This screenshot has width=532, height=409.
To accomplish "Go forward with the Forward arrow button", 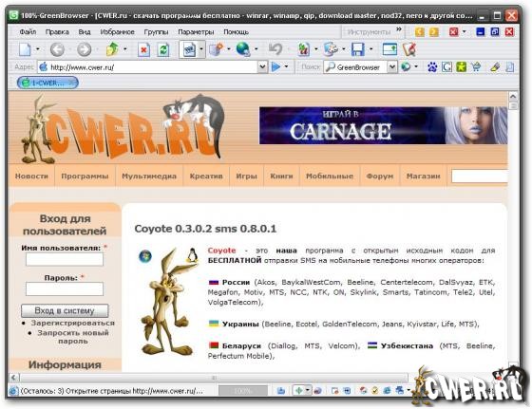I will coord(84,49).
